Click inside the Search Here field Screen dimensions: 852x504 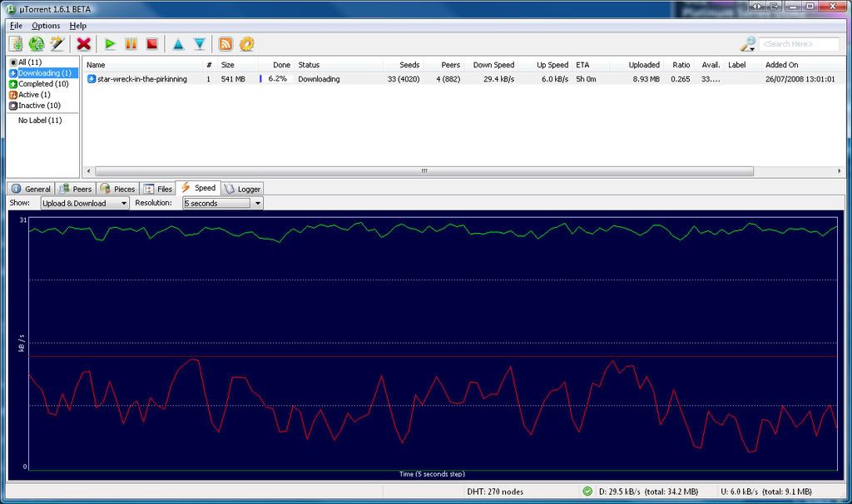[x=800, y=44]
